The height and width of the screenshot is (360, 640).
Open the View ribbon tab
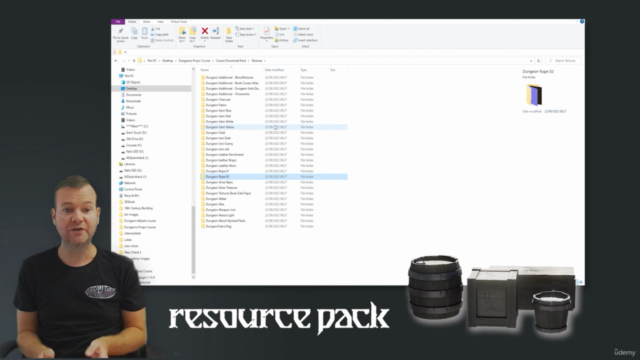(160, 22)
